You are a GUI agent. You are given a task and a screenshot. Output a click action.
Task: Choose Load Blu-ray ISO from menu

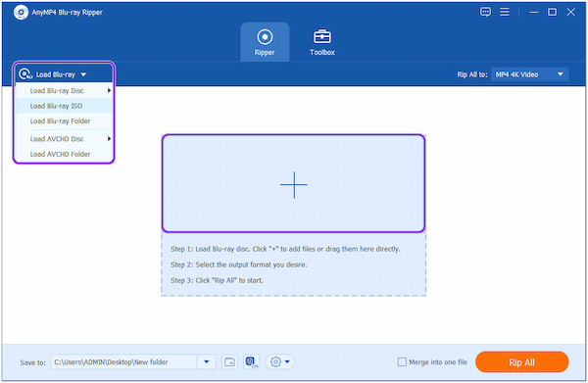(x=64, y=106)
